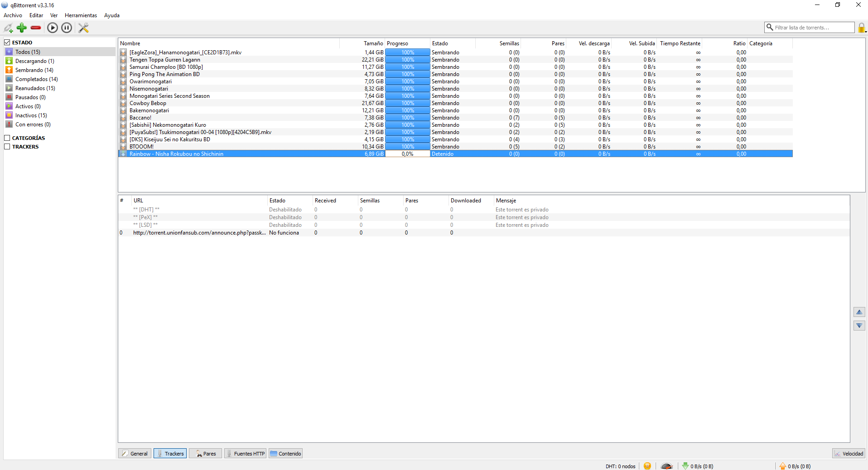Move tracker down with the down arrow button
868x470 pixels.
coord(859,326)
